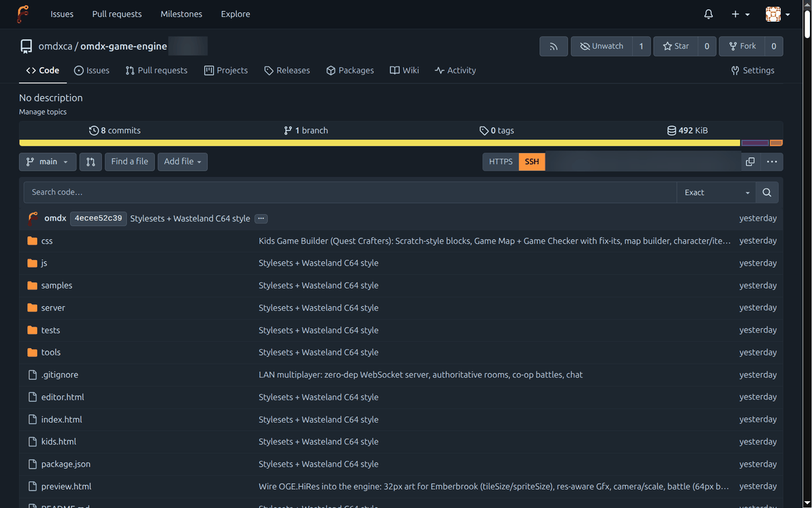The height and width of the screenshot is (508, 812).
Task: Open the Add file dropdown
Action: click(183, 162)
